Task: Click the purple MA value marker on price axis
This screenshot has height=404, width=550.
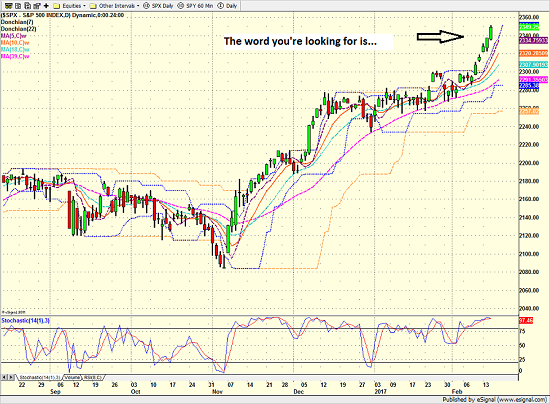Action: click(x=533, y=40)
